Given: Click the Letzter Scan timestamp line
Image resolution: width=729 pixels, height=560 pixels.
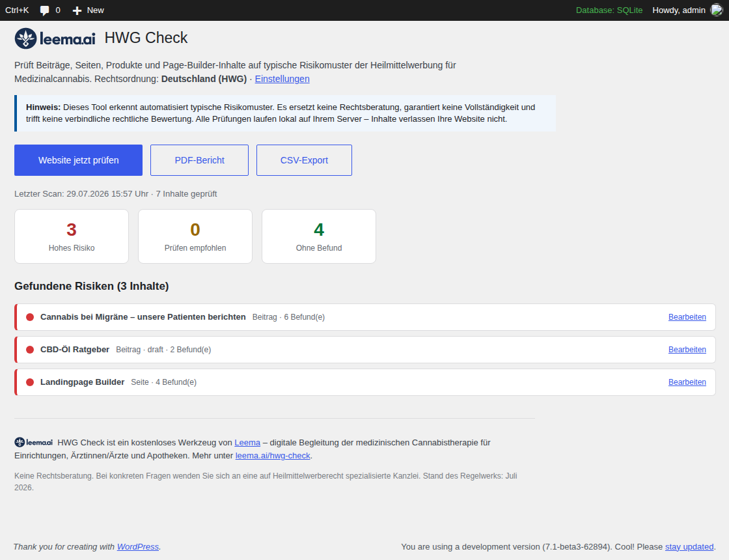Looking at the screenshot, I should (x=116, y=194).
